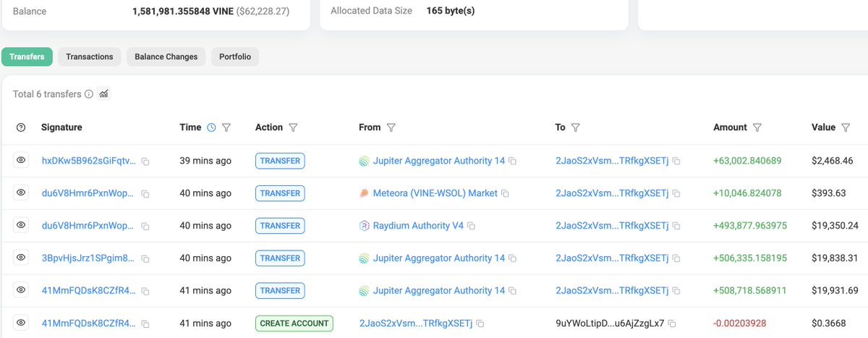The image size is (868, 338).
Task: Open the Time column filter
Action: tap(226, 127)
